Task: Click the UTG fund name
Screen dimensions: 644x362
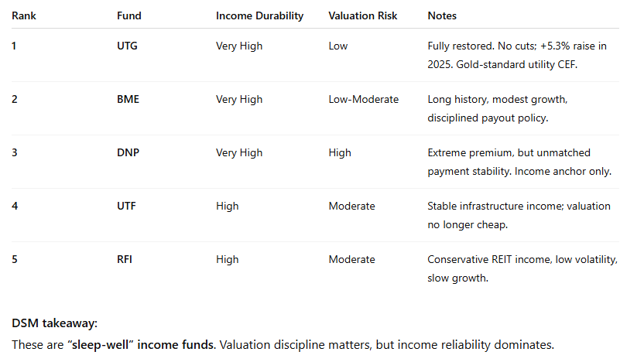Action: (x=127, y=46)
